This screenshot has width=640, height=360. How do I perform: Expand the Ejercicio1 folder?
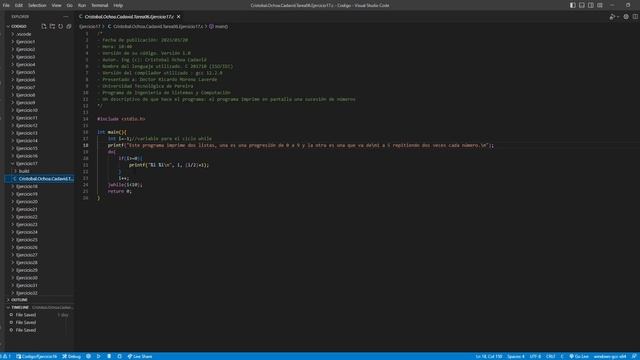26,42
